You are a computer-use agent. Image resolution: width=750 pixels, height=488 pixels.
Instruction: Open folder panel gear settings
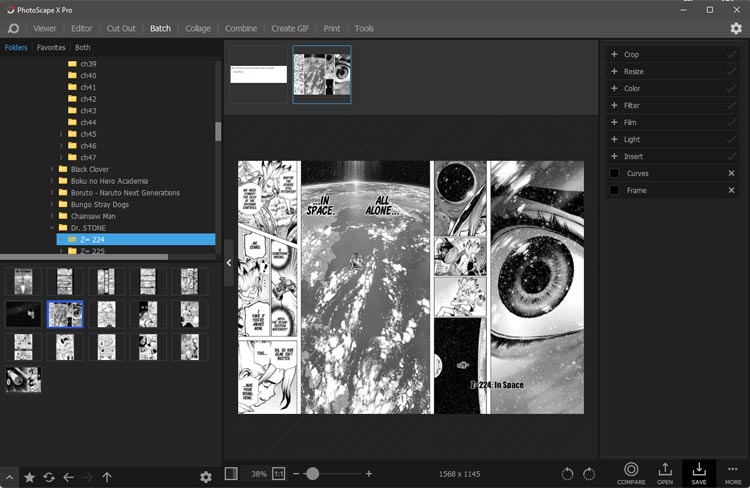(x=206, y=477)
